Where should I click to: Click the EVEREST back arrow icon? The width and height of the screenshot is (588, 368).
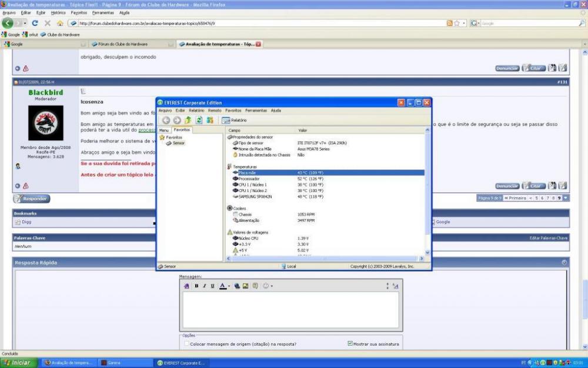[x=166, y=120]
